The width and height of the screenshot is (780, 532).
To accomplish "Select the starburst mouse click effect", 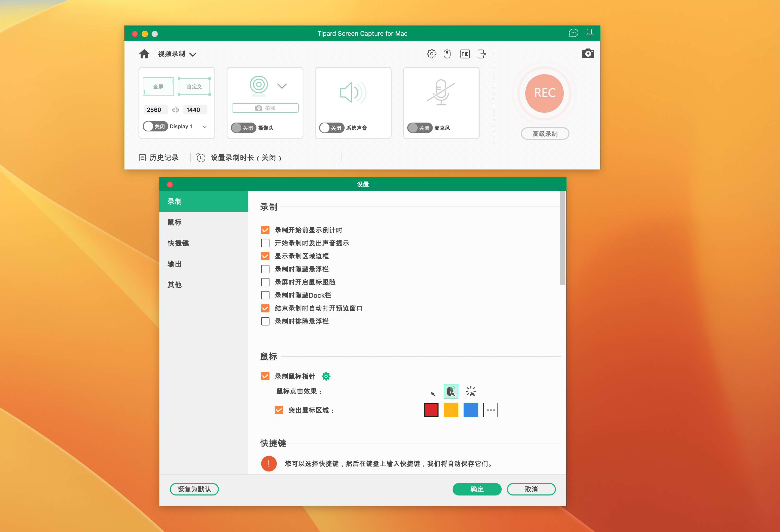I will (471, 391).
